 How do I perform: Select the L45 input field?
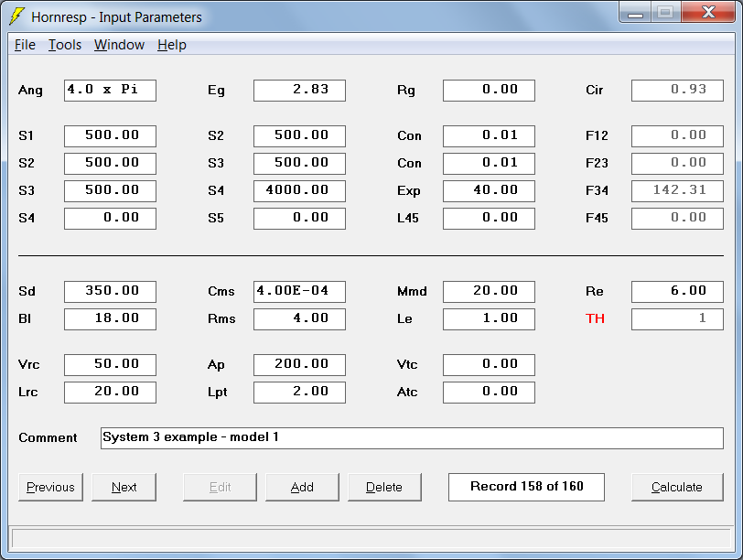[489, 219]
